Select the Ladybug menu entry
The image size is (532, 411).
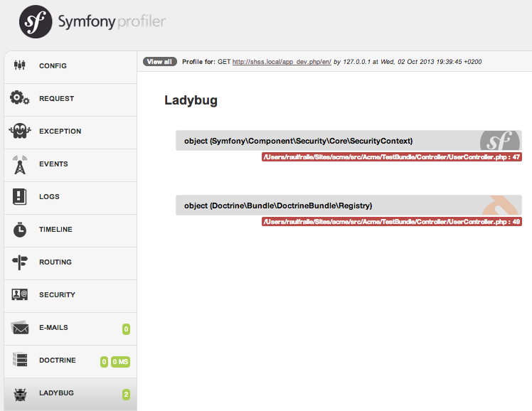[70, 395]
